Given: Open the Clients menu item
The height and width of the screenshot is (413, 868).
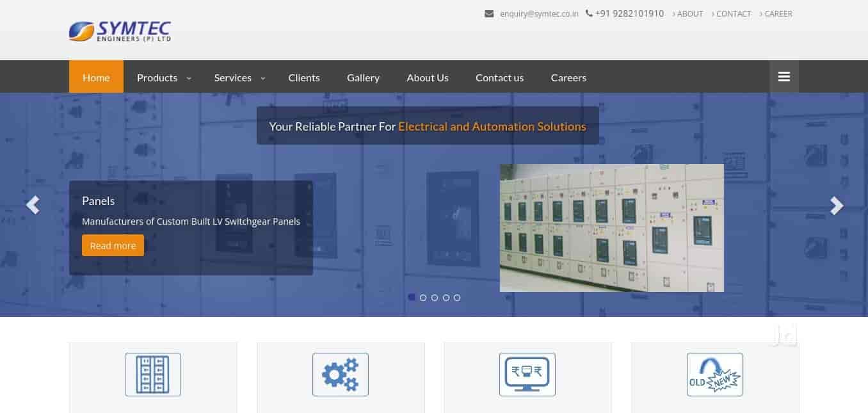Looking at the screenshot, I should click(303, 77).
